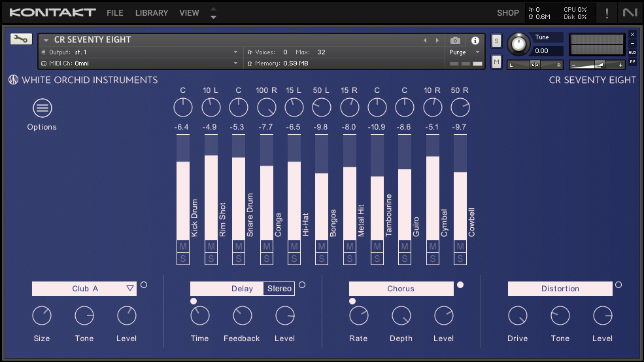Click the Guiro volume fader
This screenshot has width=644, height=362.
click(x=405, y=188)
